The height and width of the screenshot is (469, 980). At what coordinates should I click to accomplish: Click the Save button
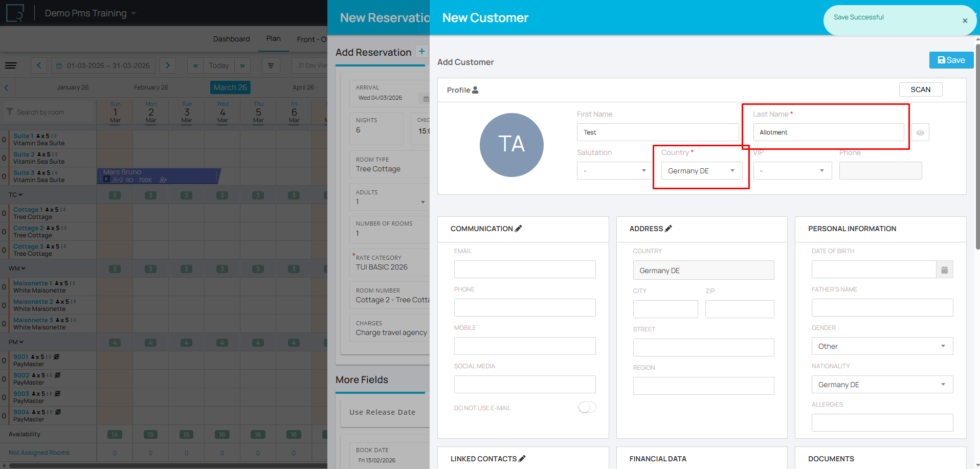tap(951, 60)
